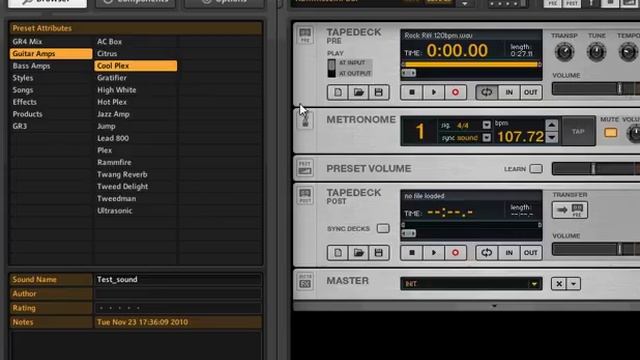The width and height of the screenshot is (640, 360).
Task: Create new file in Tapedeck Pre
Action: click(338, 92)
